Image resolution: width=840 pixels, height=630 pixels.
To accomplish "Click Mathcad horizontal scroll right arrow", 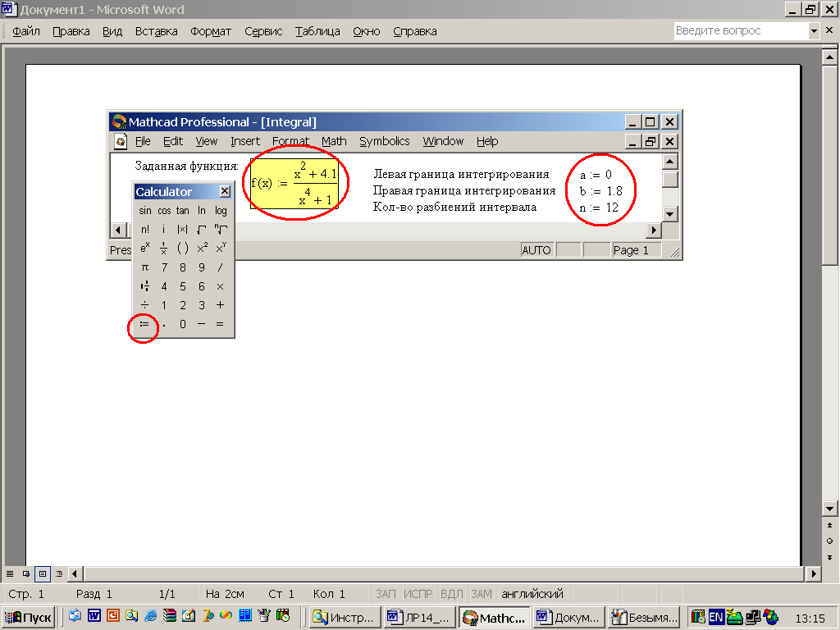I will click(654, 231).
